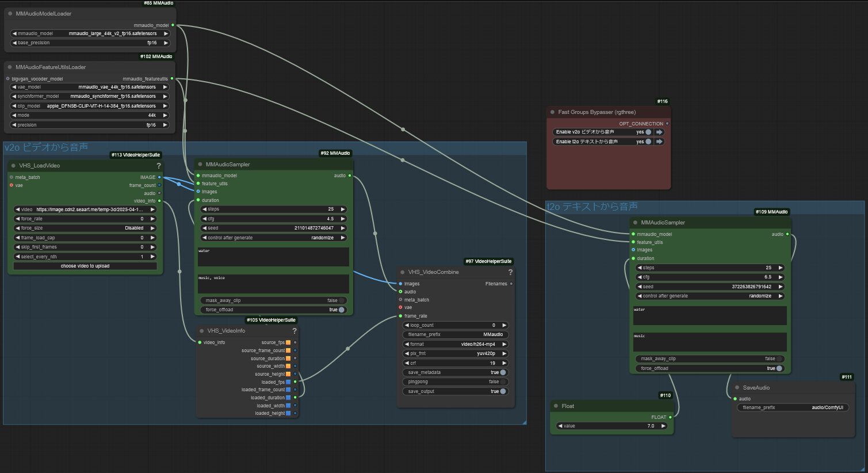Image resolution: width=868 pixels, height=473 pixels.
Task: Open the format dropdown showing video/h264-mp4
Action: pyautogui.click(x=455, y=344)
